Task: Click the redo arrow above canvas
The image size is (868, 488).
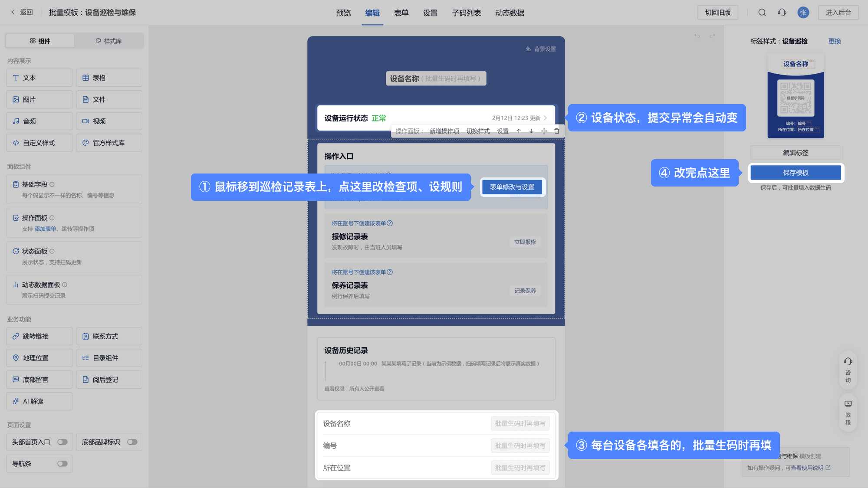Action: click(x=712, y=36)
